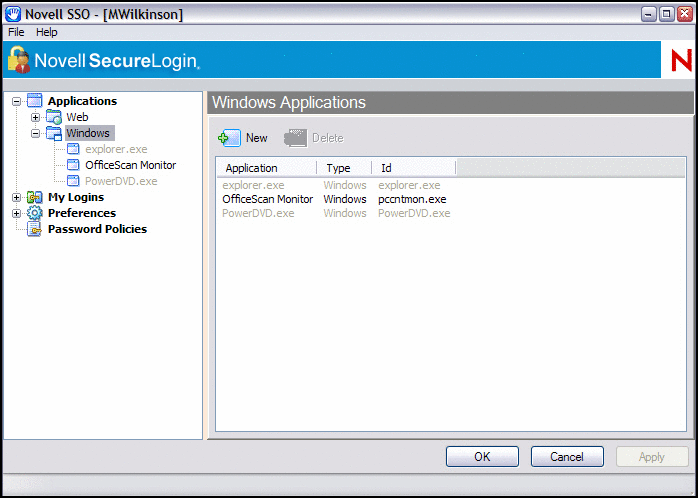The width and height of the screenshot is (698, 498).
Task: Open the File menu
Action: 16,32
